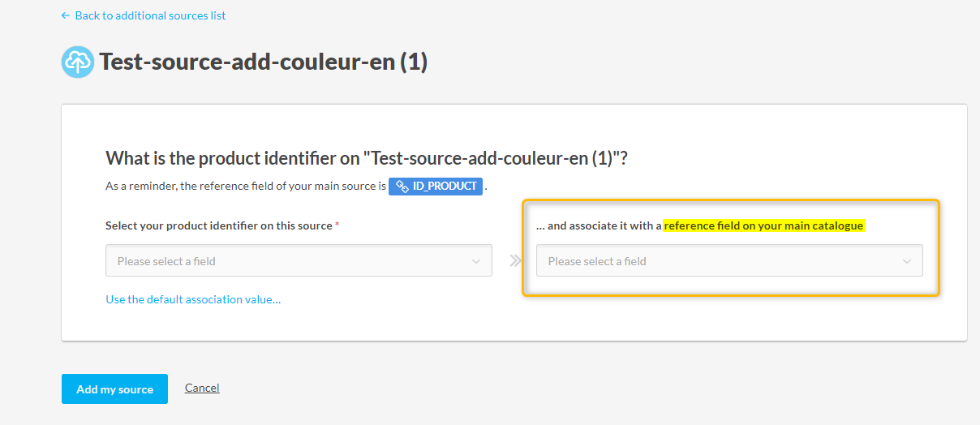The image size is (980, 425).
Task: Click the "... and associate it with a" label
Action: coord(599,225)
